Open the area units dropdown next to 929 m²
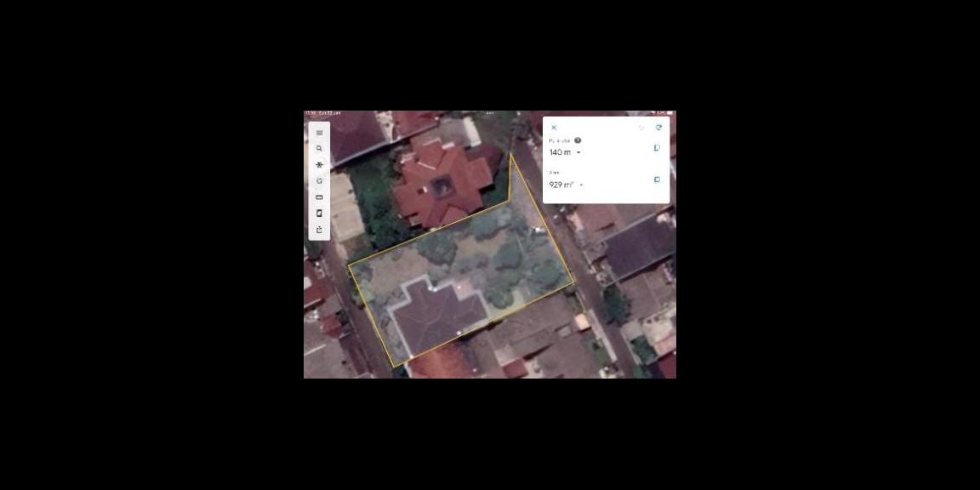This screenshot has height=490, width=980. point(581,185)
